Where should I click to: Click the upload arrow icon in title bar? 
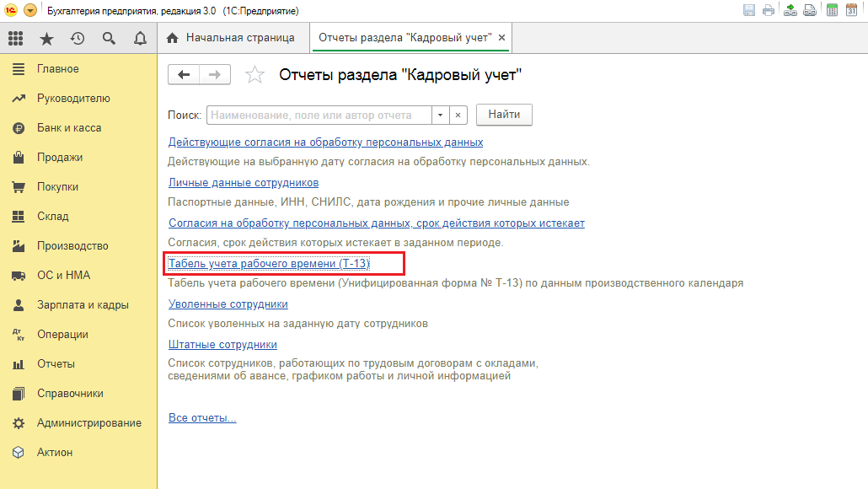(790, 10)
